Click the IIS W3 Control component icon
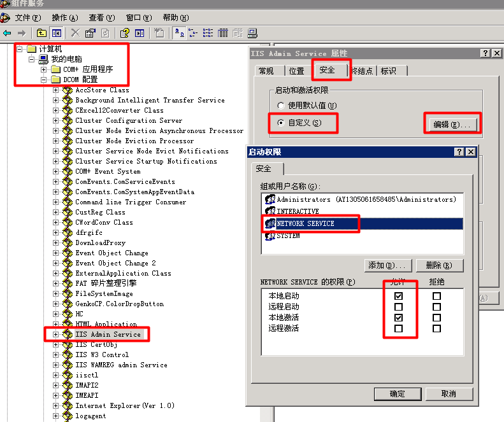Image resolution: width=504 pixels, height=422 pixels. pos(68,355)
